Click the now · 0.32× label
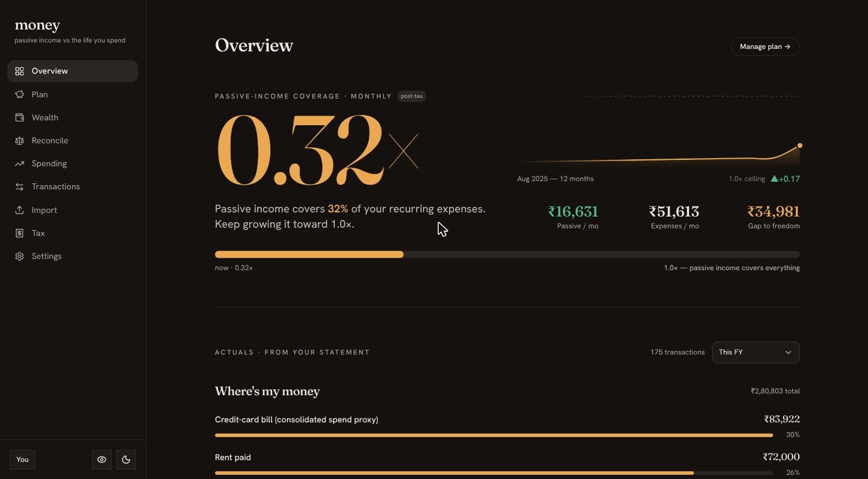The width and height of the screenshot is (868, 479). [x=234, y=268]
